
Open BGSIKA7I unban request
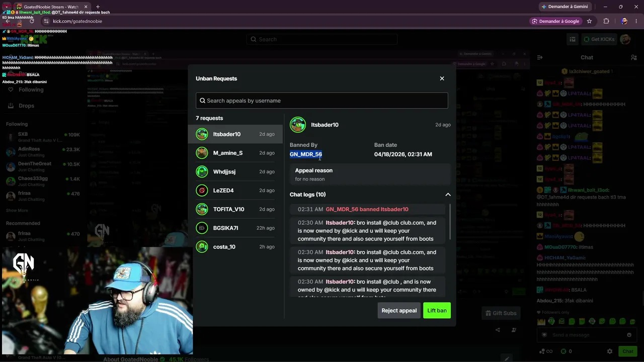point(235,228)
